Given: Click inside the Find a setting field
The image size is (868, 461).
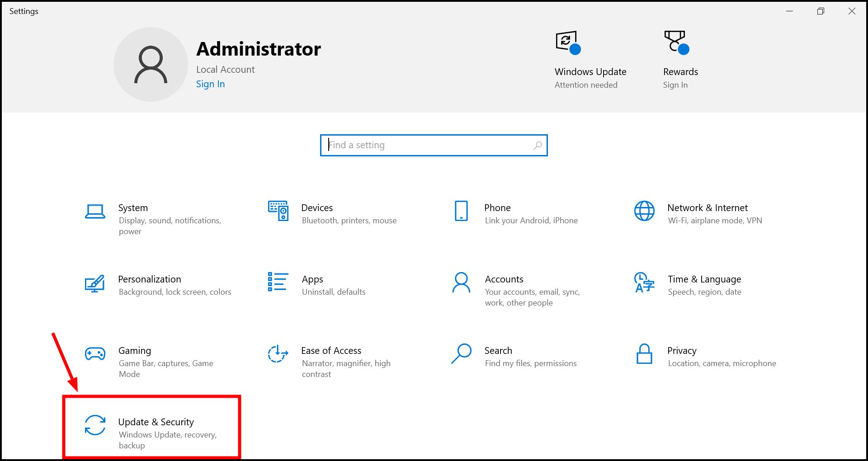Looking at the screenshot, I should click(x=420, y=145).
